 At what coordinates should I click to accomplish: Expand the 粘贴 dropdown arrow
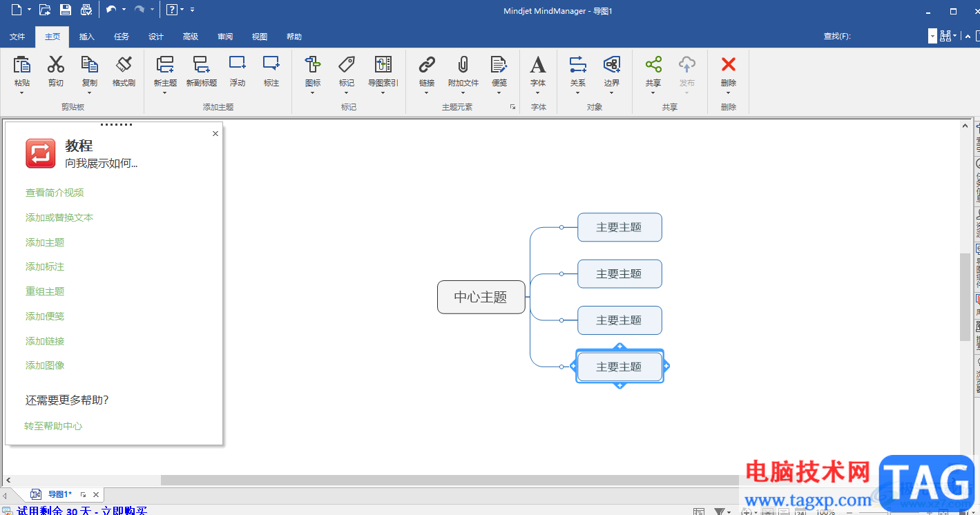click(22, 93)
